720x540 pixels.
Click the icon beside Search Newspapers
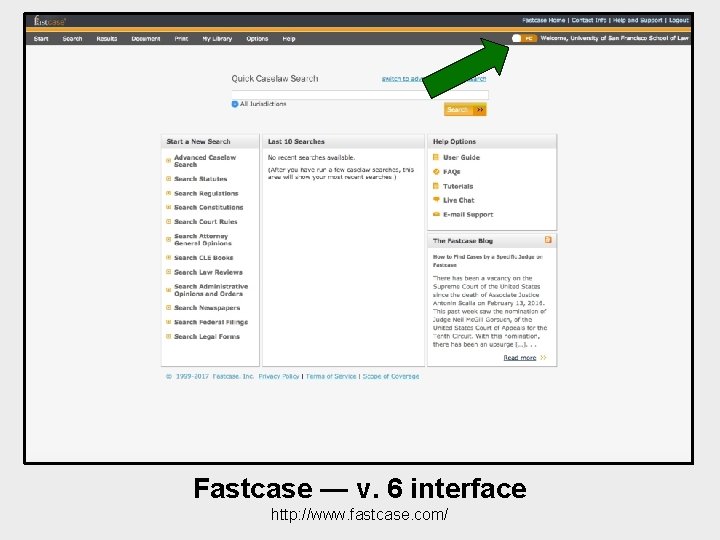[x=169, y=308]
